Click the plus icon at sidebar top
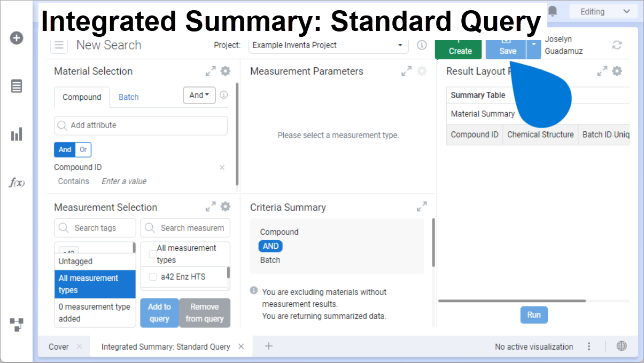The width and height of the screenshot is (644, 363). pos(17,38)
